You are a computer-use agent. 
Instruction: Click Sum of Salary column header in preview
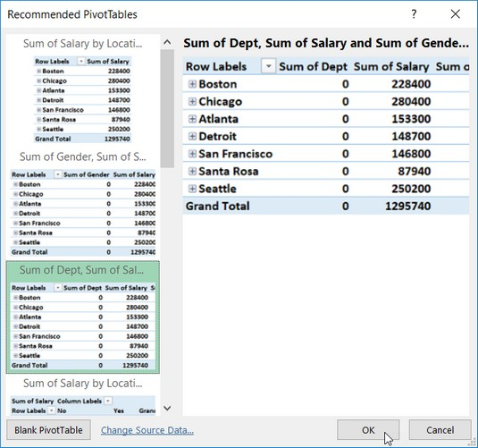click(x=391, y=66)
